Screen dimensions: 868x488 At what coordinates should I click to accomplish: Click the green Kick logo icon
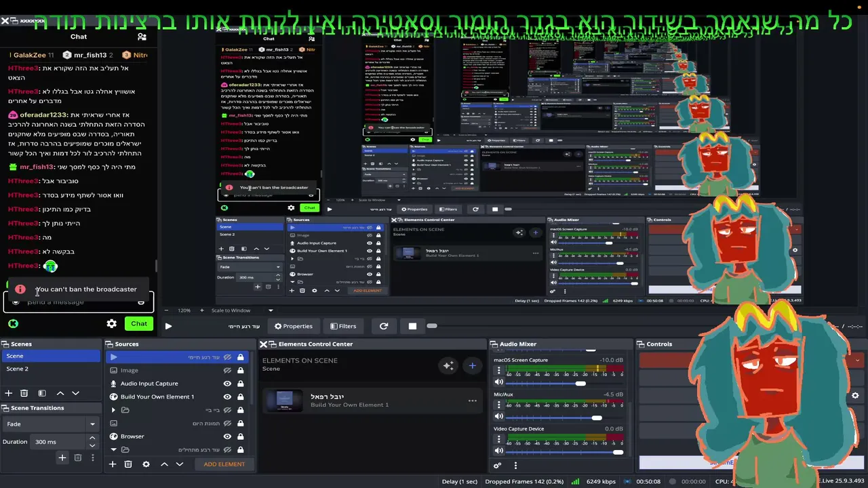click(x=13, y=324)
